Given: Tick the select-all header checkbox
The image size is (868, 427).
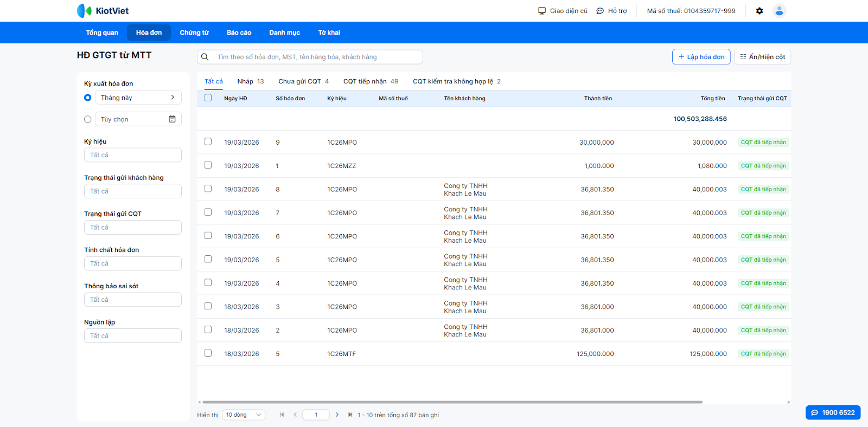Looking at the screenshot, I should [x=208, y=98].
